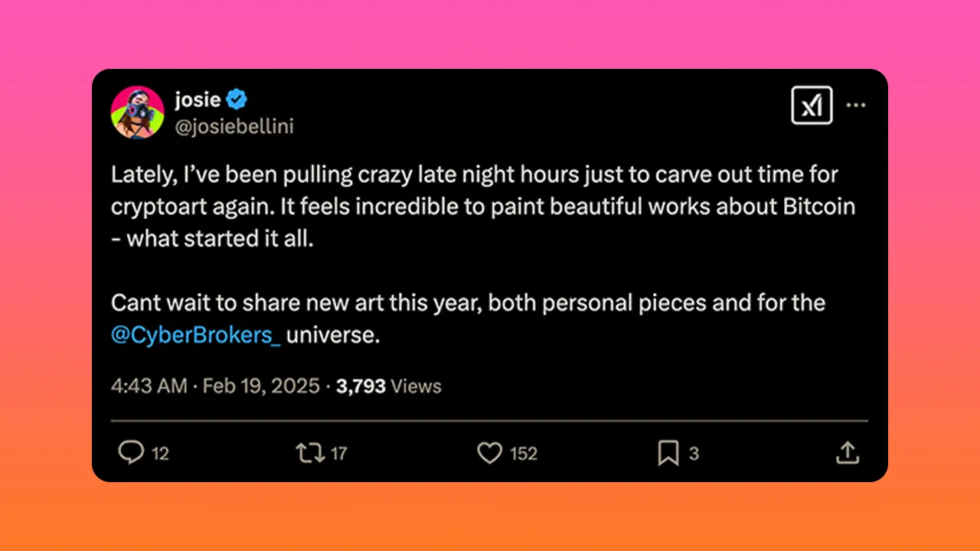Open josie's profile avatar
The height and width of the screenshot is (551, 980).
138,112
